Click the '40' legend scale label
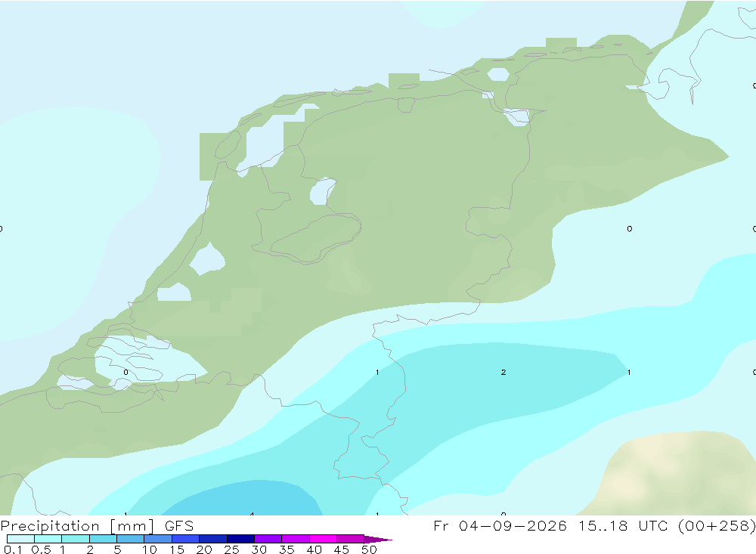The image size is (756, 554). point(314,549)
